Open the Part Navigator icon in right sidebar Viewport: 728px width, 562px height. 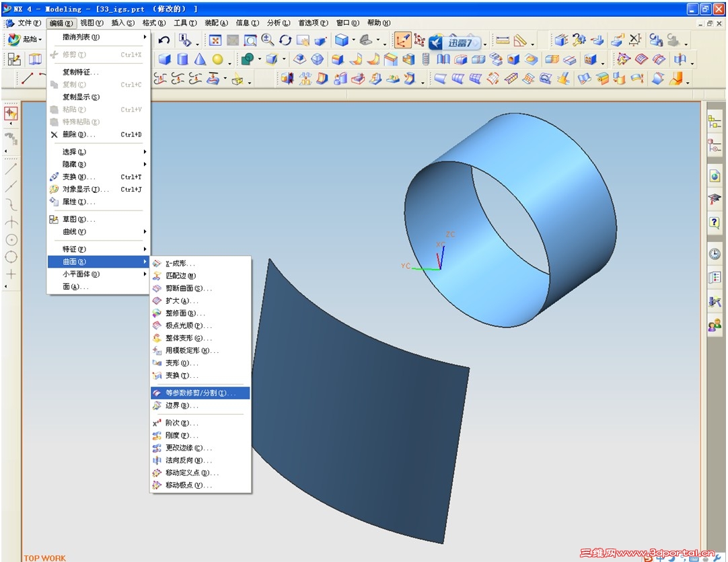[715, 147]
